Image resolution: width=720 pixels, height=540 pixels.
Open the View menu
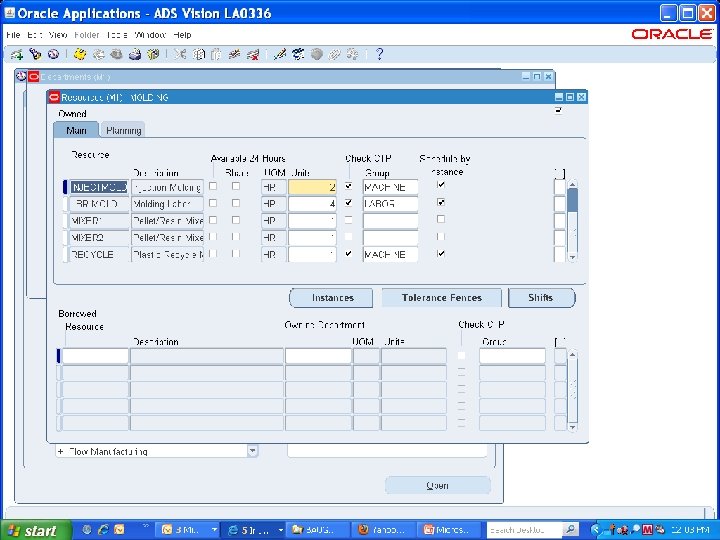(x=58, y=35)
